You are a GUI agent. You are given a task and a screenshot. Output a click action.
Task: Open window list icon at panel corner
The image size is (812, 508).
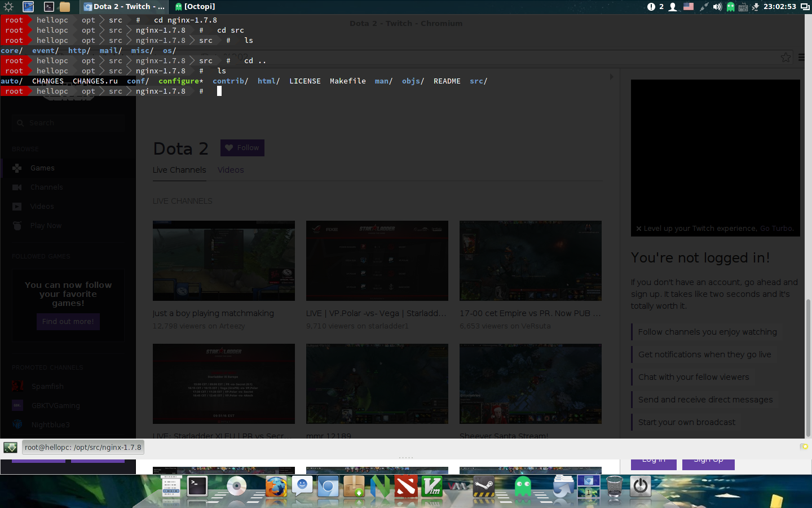(805, 7)
